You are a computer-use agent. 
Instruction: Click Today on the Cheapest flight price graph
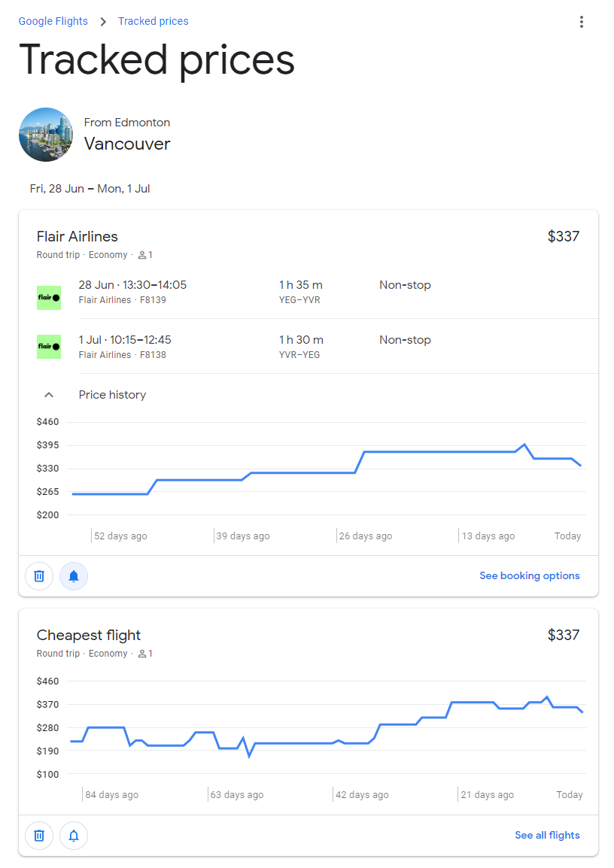pyautogui.click(x=569, y=794)
